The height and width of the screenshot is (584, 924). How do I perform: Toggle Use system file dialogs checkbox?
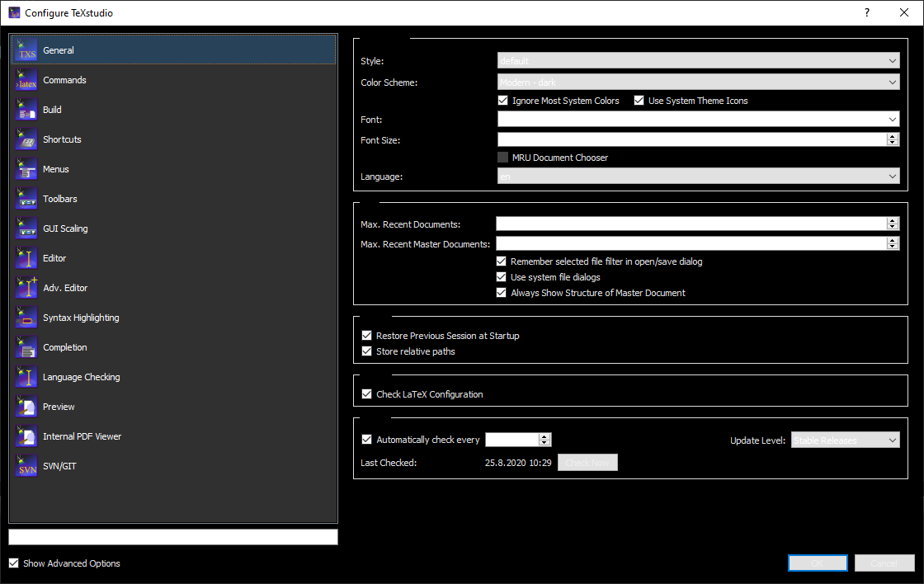[502, 277]
